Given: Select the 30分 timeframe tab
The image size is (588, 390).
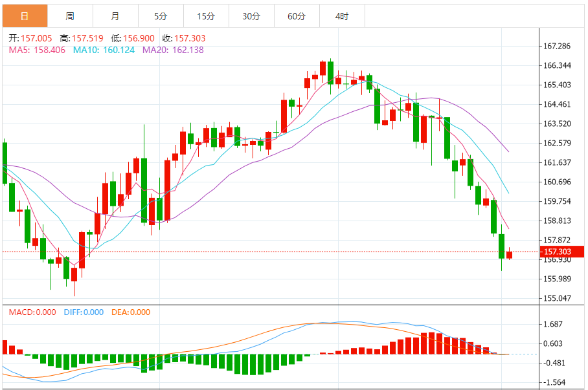Looking at the screenshot, I should (x=252, y=16).
